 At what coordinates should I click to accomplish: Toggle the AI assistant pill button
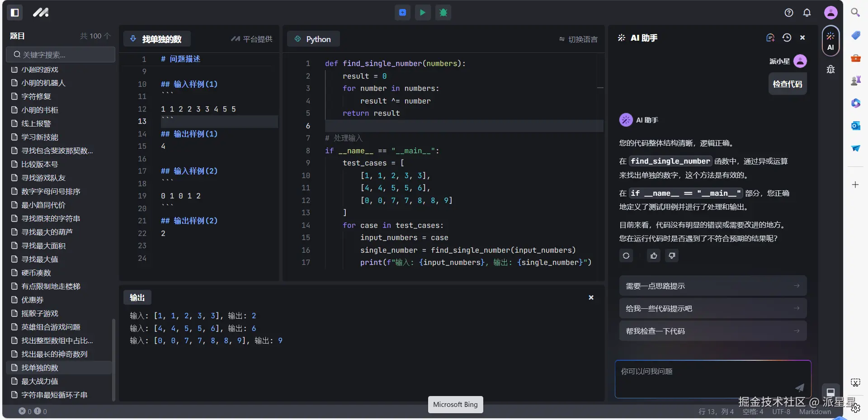point(830,41)
